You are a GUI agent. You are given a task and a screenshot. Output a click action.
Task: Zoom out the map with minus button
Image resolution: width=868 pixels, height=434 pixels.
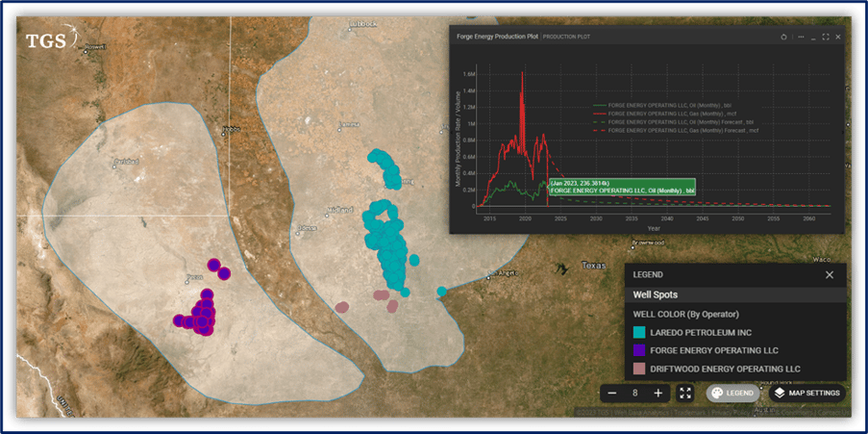[612, 393]
